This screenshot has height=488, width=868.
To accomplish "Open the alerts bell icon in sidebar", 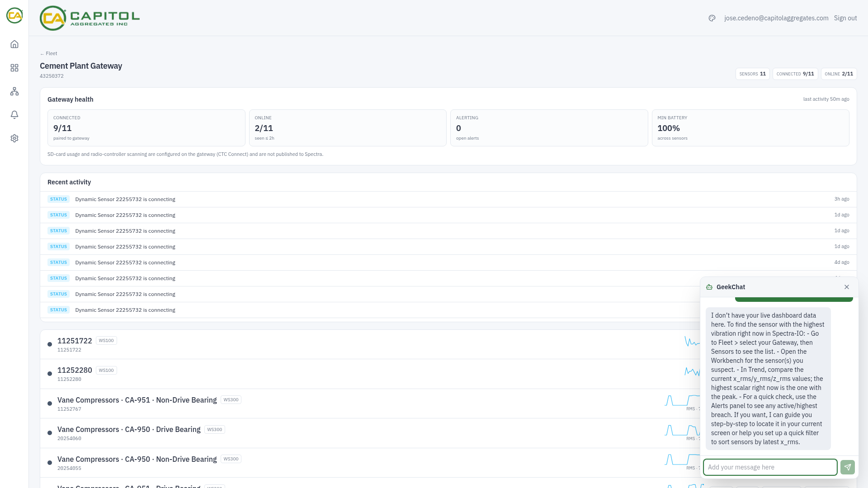I will pos(14,115).
